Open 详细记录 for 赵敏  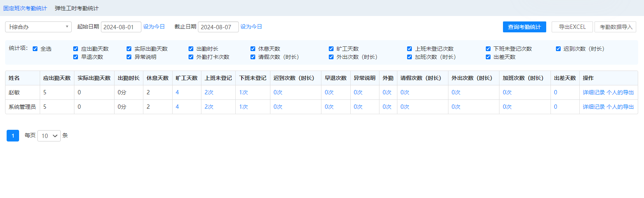tap(594, 92)
